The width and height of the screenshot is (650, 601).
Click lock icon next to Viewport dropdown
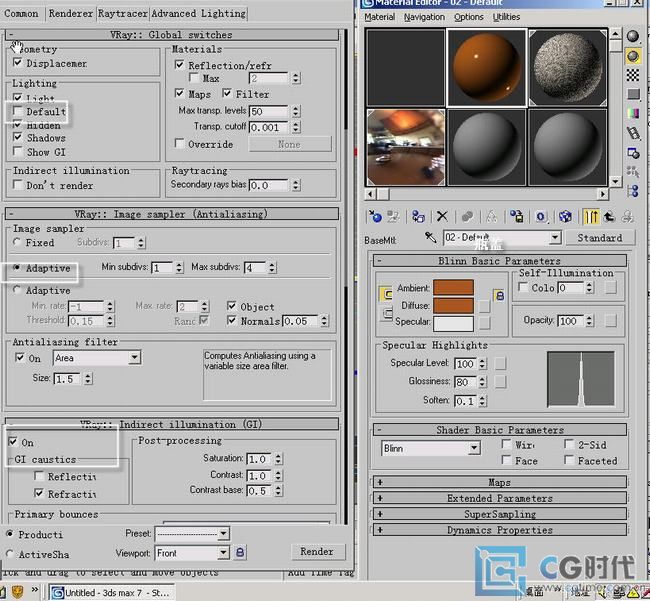(240, 553)
